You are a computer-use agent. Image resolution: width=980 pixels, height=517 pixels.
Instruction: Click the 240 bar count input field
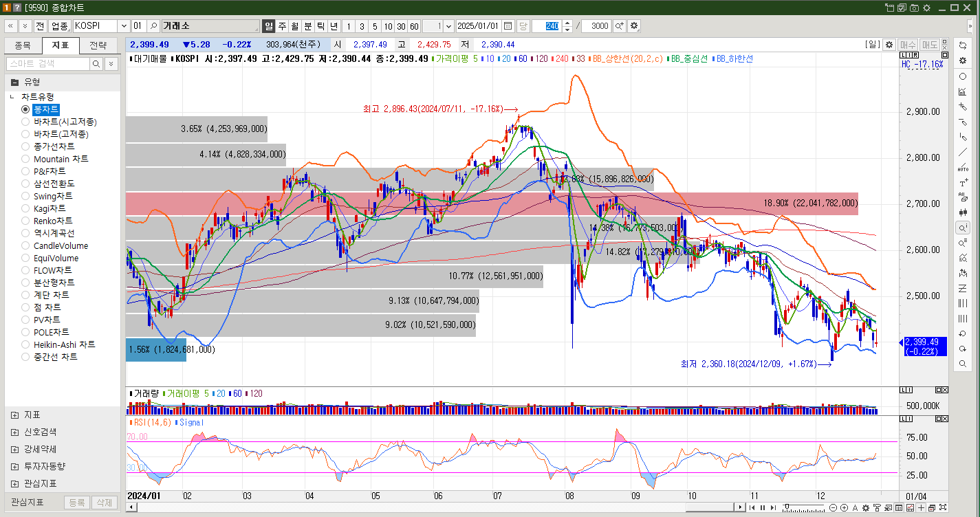[x=547, y=26]
